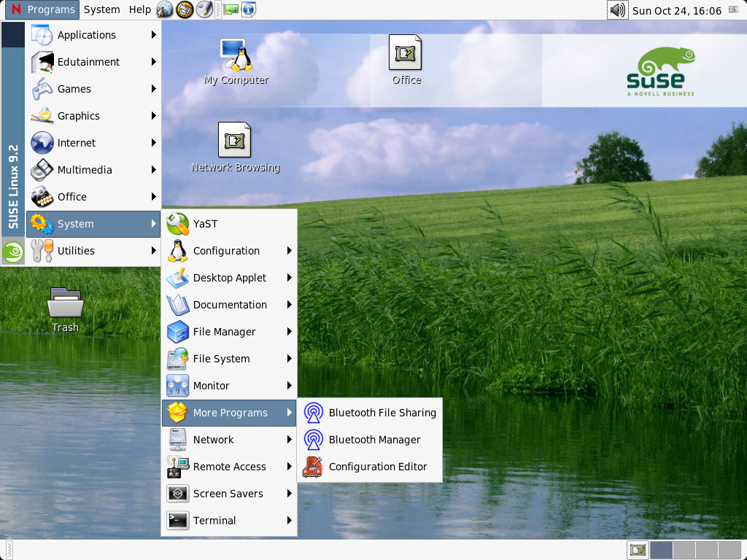Launch the word processor pen launcher in top panel
Screen dimensions: 747x560
point(205,9)
